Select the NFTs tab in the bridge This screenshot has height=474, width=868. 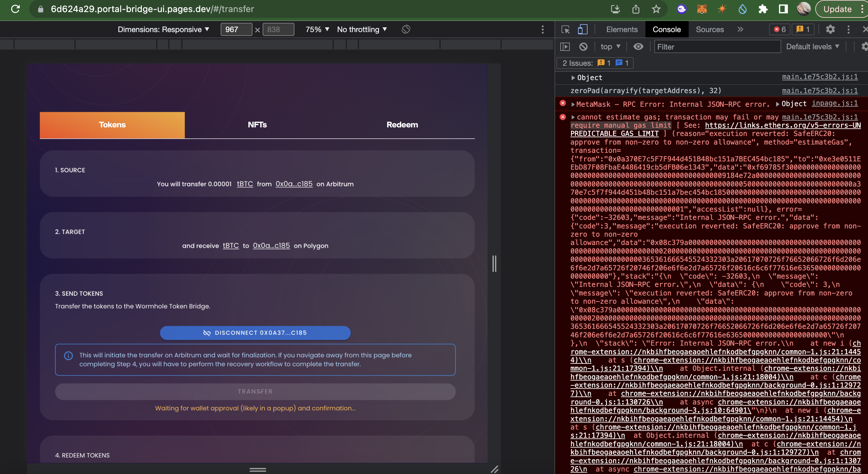click(257, 125)
